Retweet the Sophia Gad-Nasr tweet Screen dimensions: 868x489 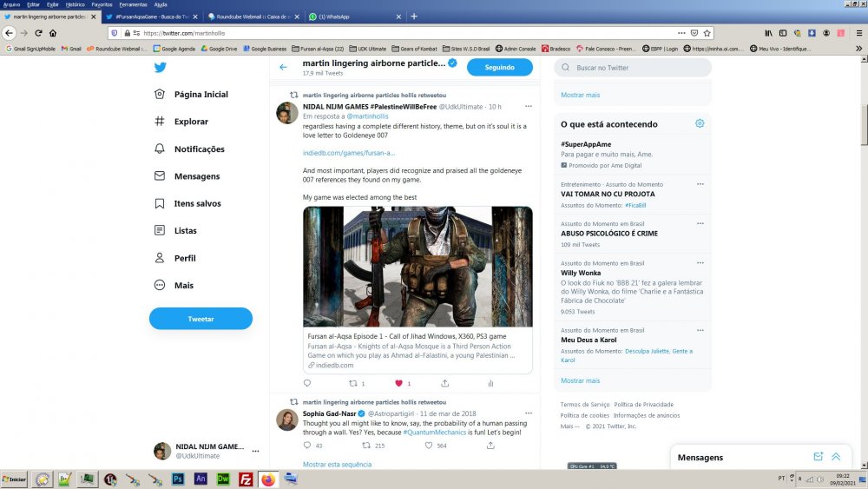click(366, 446)
